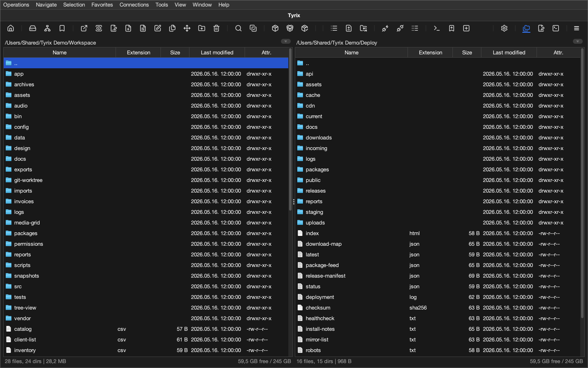Open the Connections menu
Image resolution: width=588 pixels, height=368 pixels.
134,5
